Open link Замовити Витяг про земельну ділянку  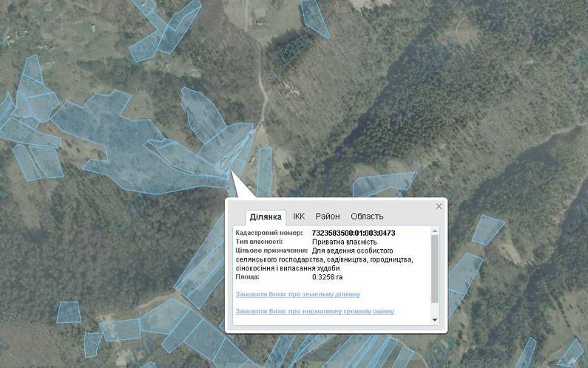click(298, 294)
